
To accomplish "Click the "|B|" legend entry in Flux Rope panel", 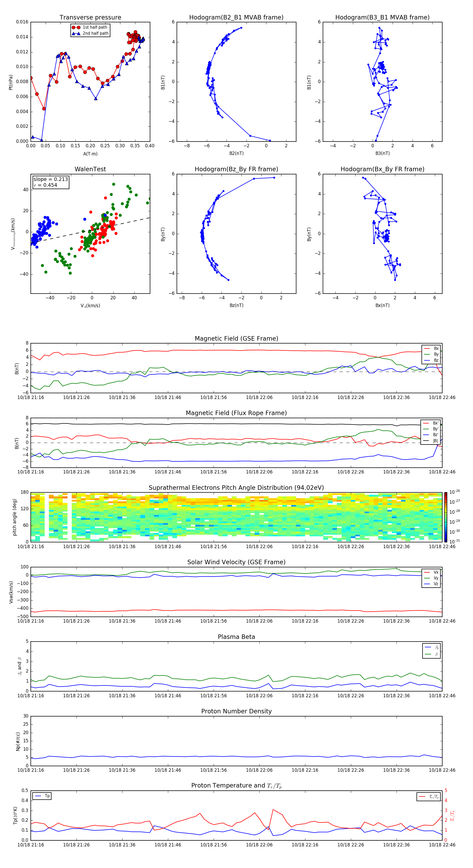I will (x=431, y=441).
